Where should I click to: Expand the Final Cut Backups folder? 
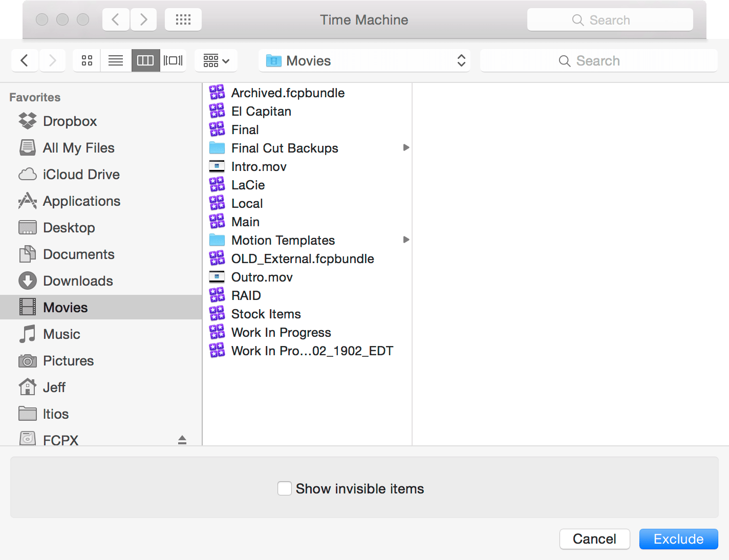coord(406,147)
